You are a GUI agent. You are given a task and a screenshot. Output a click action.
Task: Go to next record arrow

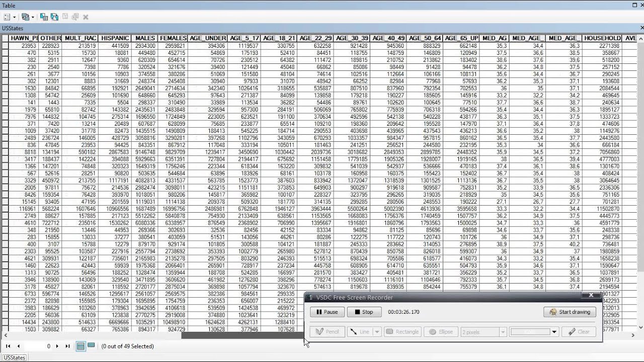(57, 346)
